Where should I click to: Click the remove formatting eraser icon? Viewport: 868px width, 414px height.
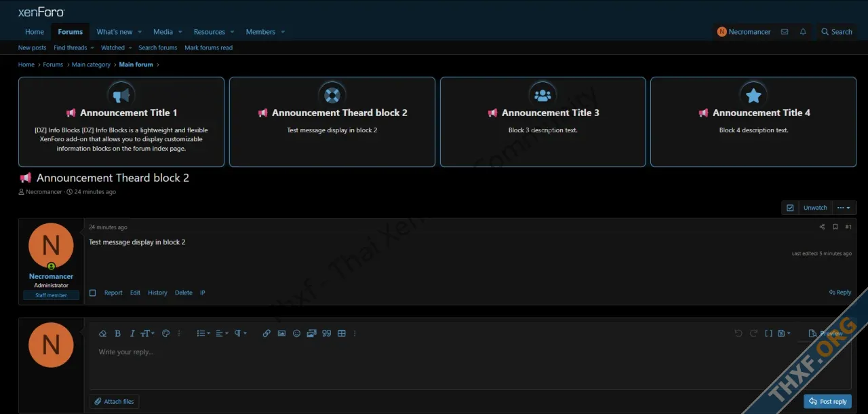pos(102,333)
